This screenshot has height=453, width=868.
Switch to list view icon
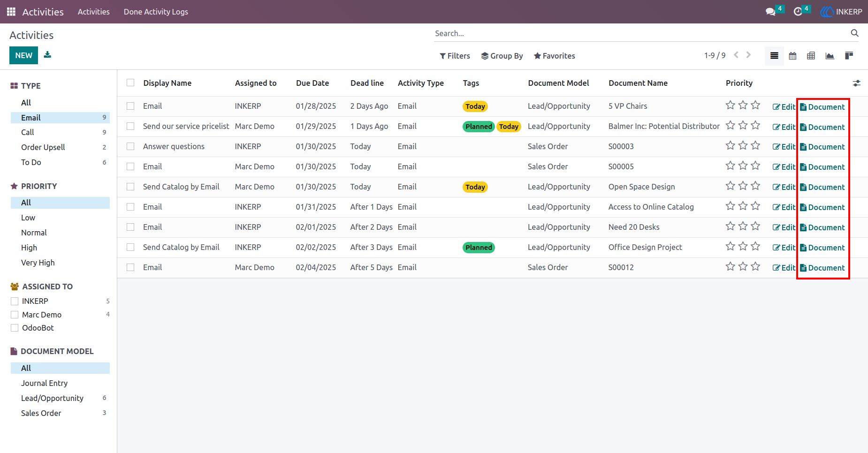click(774, 56)
